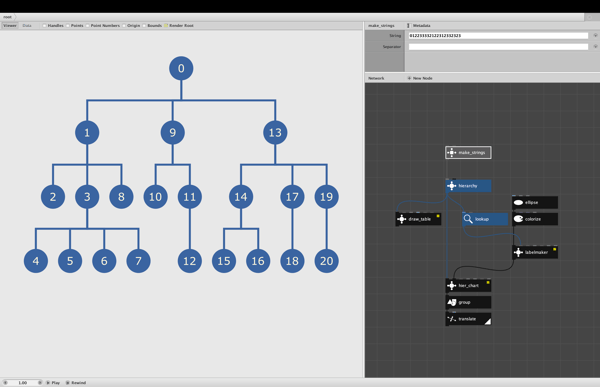The height and width of the screenshot is (387, 600).
Task: Click the Separator parameter label
Action: [x=392, y=47]
